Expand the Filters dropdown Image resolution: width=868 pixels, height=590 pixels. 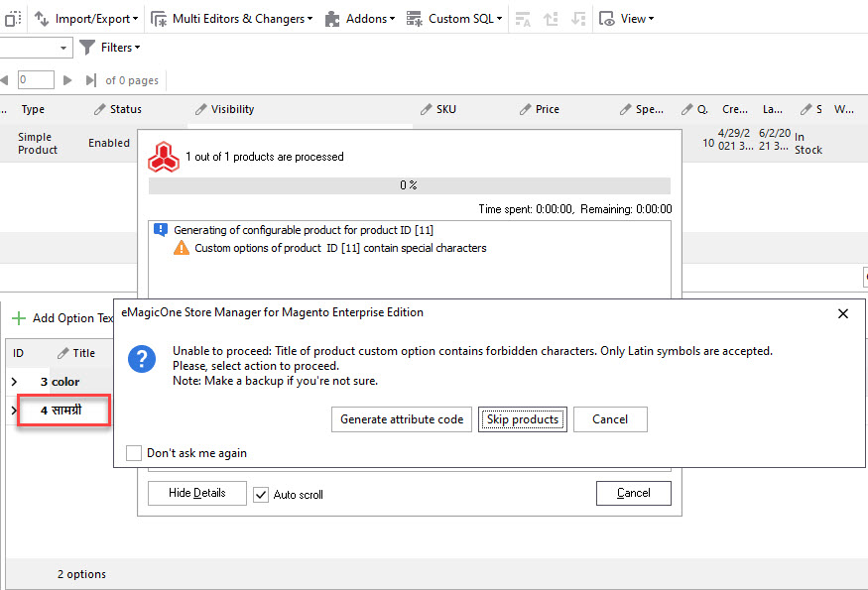pos(109,48)
